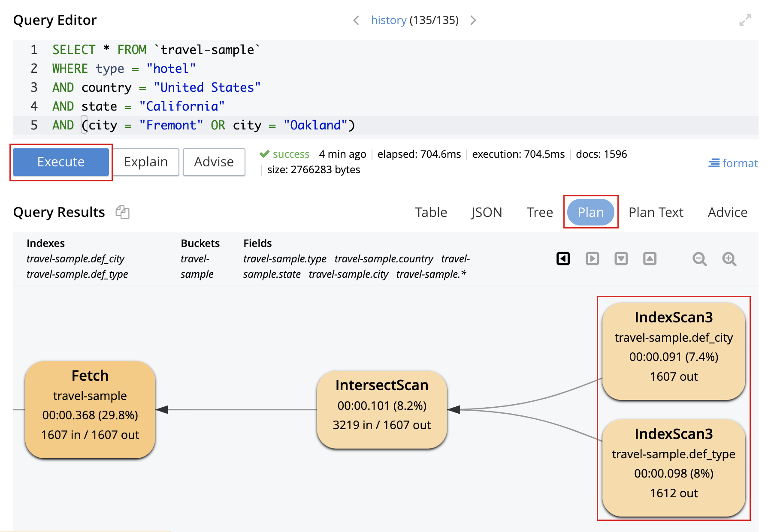The height and width of the screenshot is (532, 768).
Task: Run Explain on the query
Action: click(145, 162)
